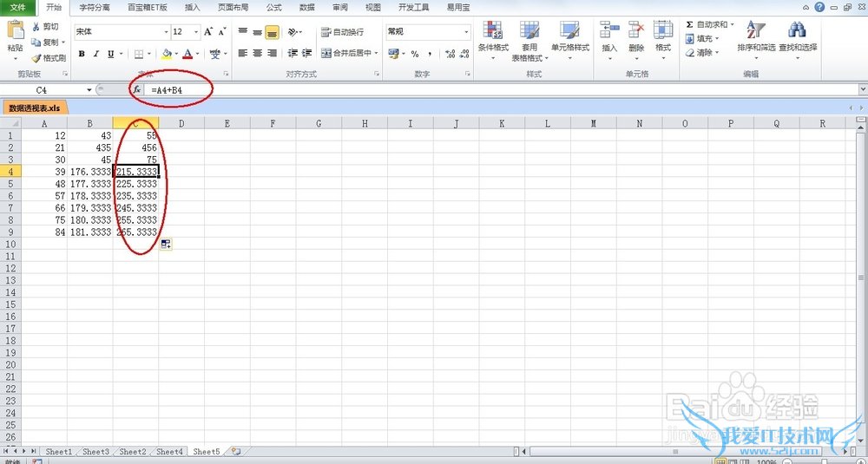Apply the red font color (A)
Screen dimensions: 868x464
coord(187,54)
